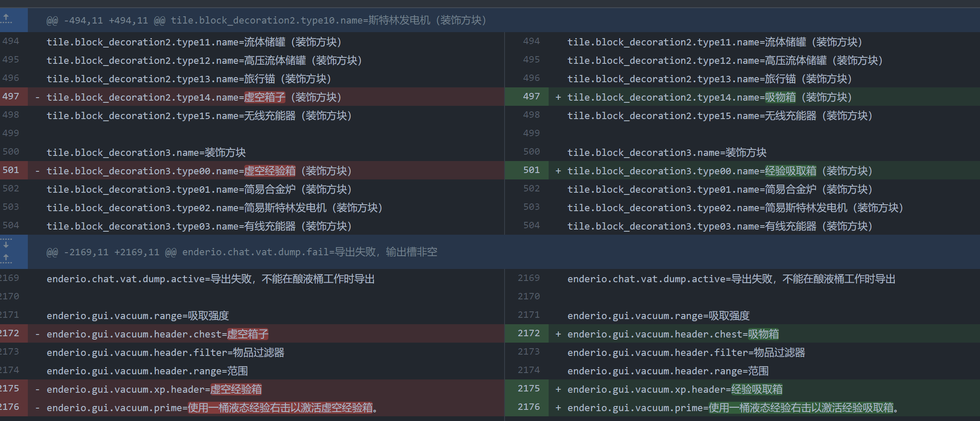Viewport: 980px width, 421px height.
Task: Select "type01.name=简易合金炉" line in new-file pane
Action: 720,189
